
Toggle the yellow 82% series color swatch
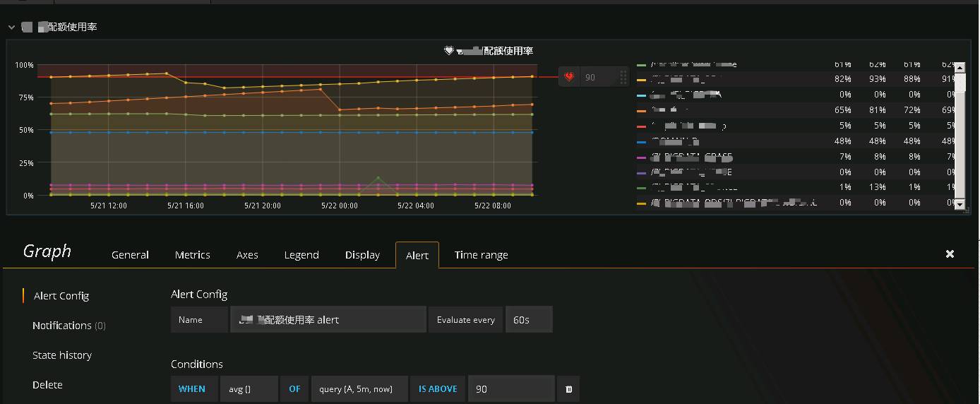642,80
